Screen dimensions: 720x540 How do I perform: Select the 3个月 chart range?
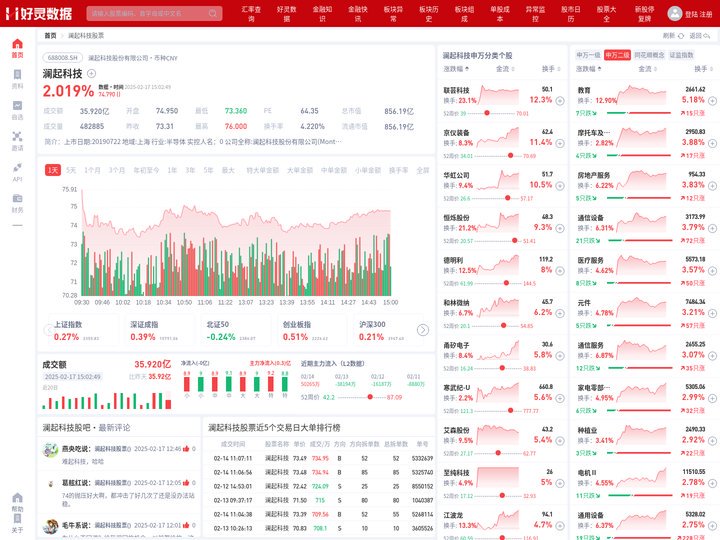117,170
